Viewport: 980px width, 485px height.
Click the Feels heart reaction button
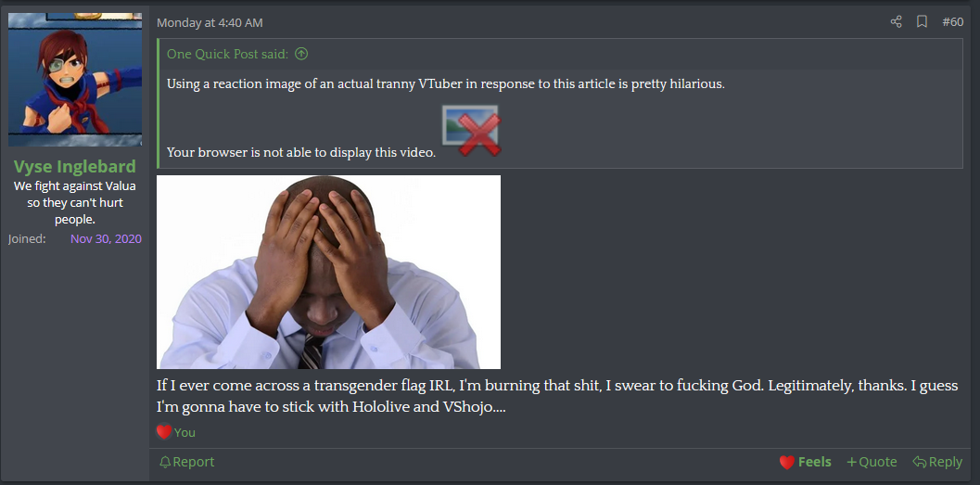[x=805, y=462]
